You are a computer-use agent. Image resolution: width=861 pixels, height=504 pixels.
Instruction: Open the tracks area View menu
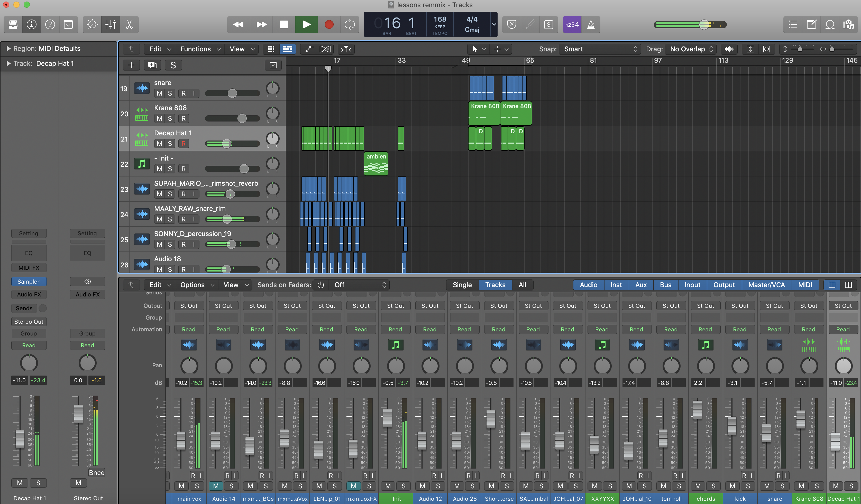click(242, 49)
